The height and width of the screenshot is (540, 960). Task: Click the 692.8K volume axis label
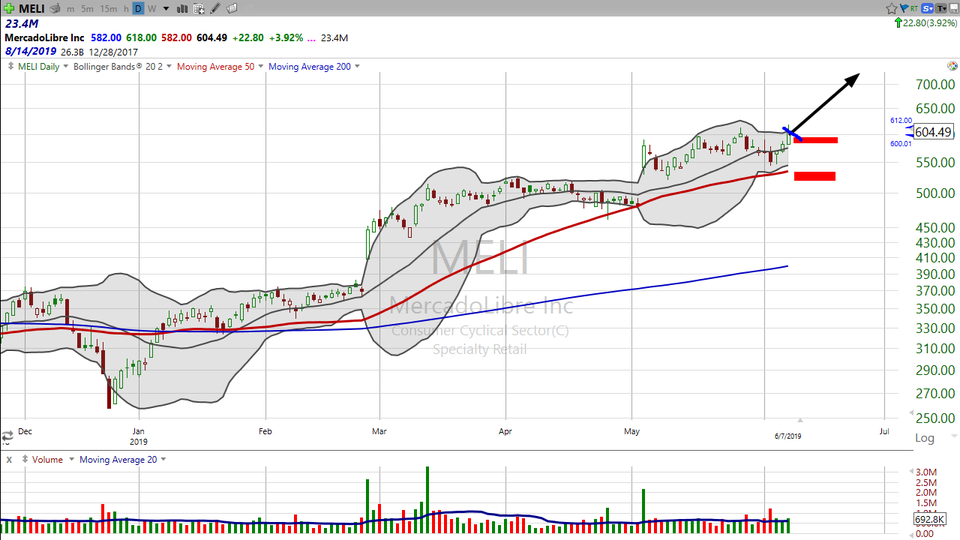coord(929,519)
